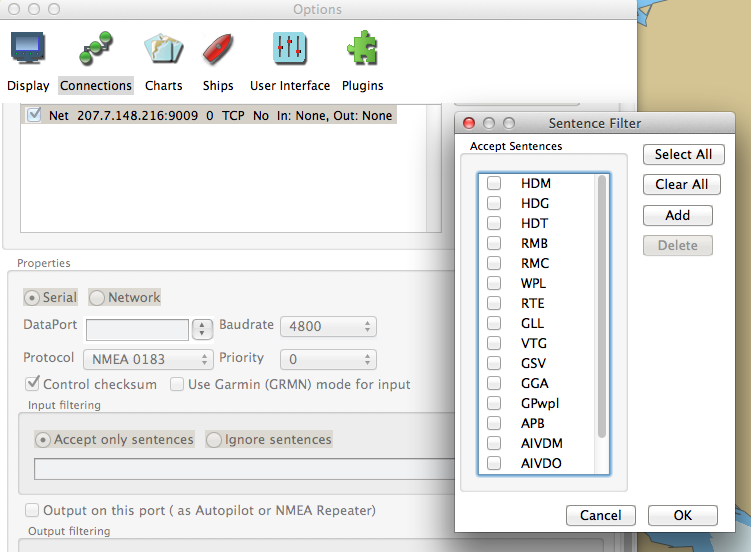The image size is (751, 552).
Task: Click the connections list vertical scrollbar
Action: [x=433, y=168]
